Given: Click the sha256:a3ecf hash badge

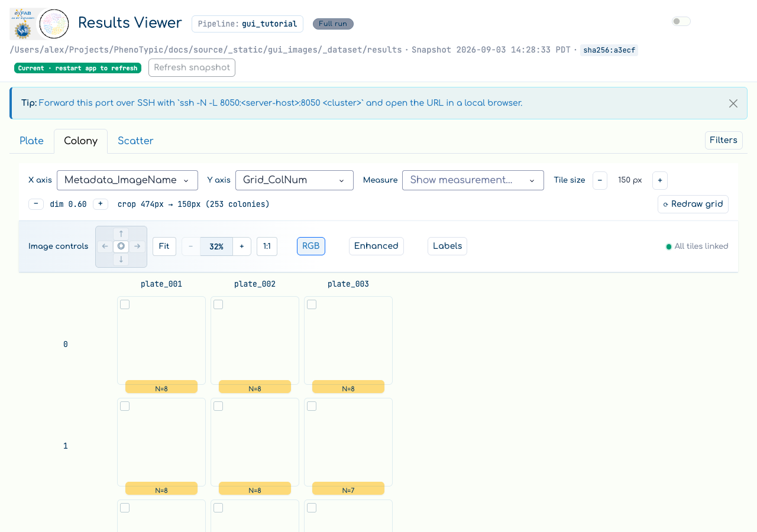Looking at the screenshot, I should coord(609,50).
